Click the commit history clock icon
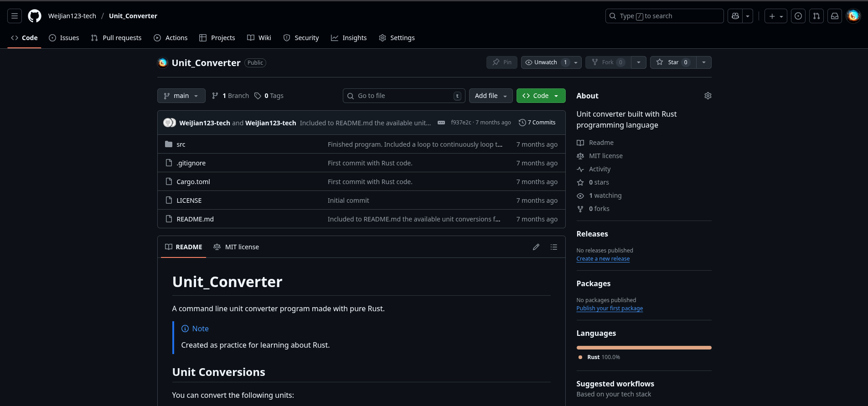This screenshot has height=406, width=868. [x=522, y=123]
